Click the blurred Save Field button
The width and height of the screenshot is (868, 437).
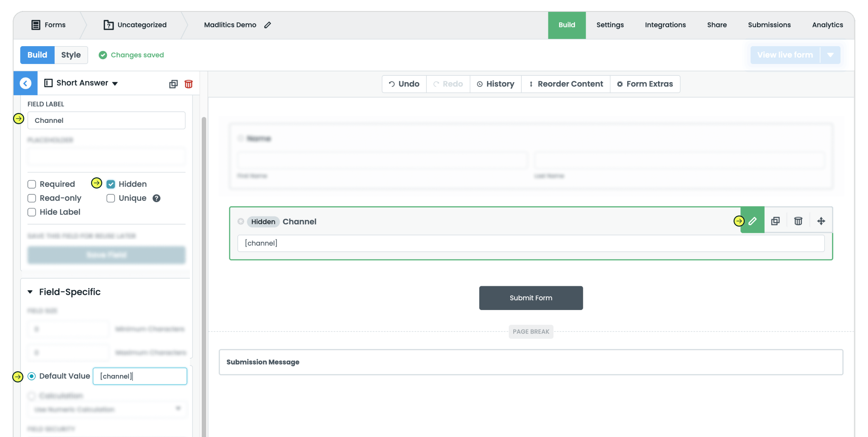click(106, 255)
